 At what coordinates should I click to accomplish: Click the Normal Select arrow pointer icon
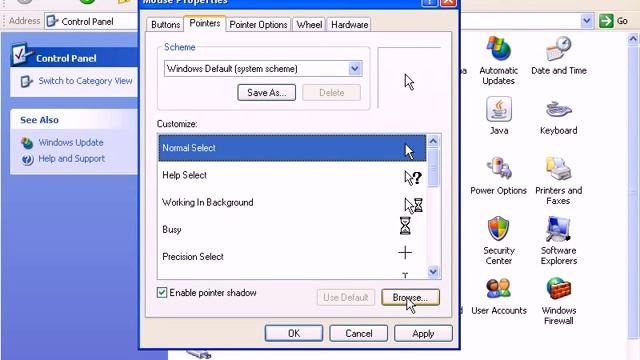409,151
